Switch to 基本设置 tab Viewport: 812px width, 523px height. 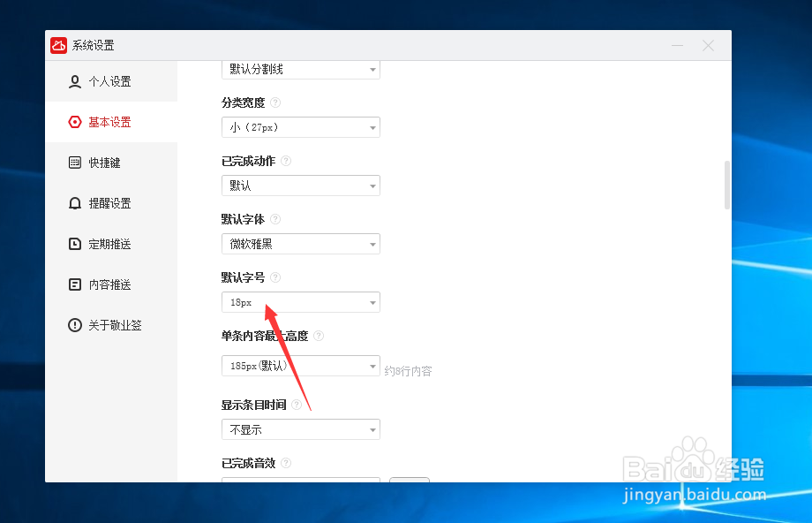(111, 122)
